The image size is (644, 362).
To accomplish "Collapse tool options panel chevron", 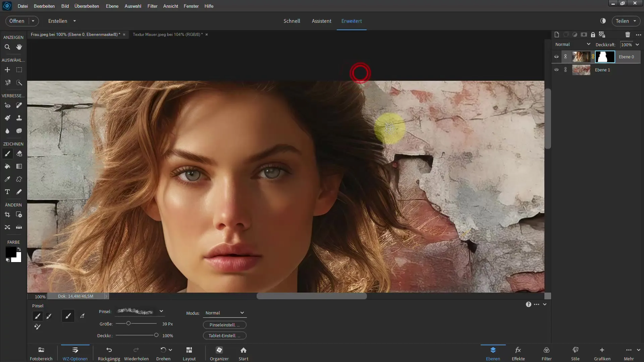I will pos(545,304).
